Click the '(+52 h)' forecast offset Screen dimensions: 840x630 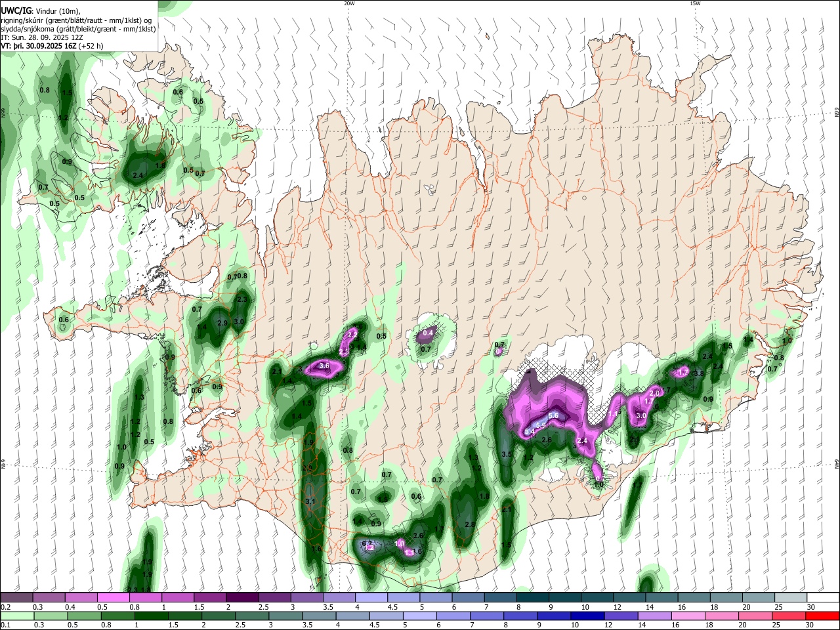coord(92,46)
